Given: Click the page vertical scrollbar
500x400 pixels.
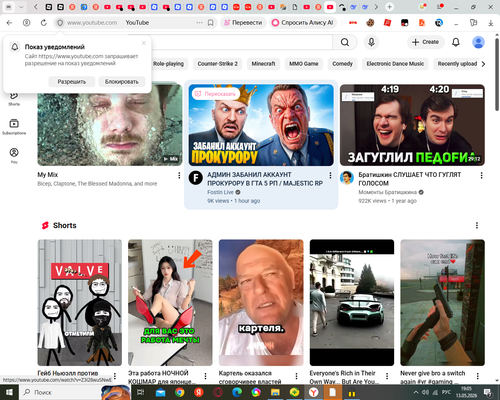Looking at the screenshot, I should click(497, 75).
